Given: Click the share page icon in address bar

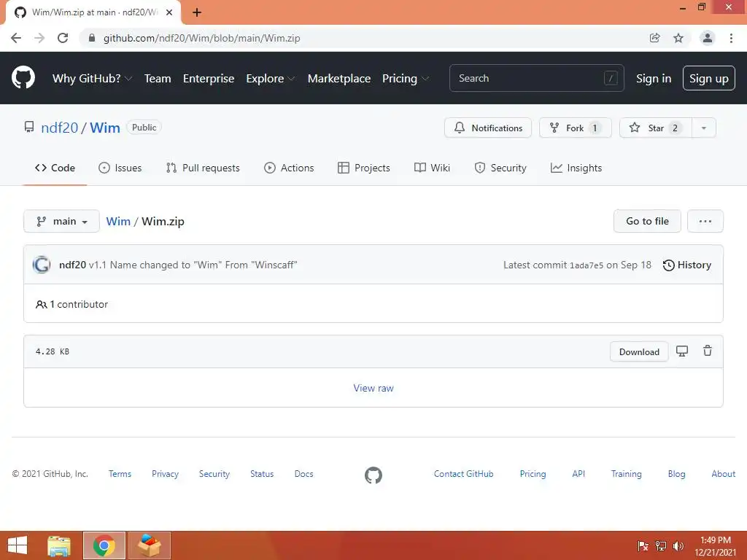Looking at the screenshot, I should 654,38.
